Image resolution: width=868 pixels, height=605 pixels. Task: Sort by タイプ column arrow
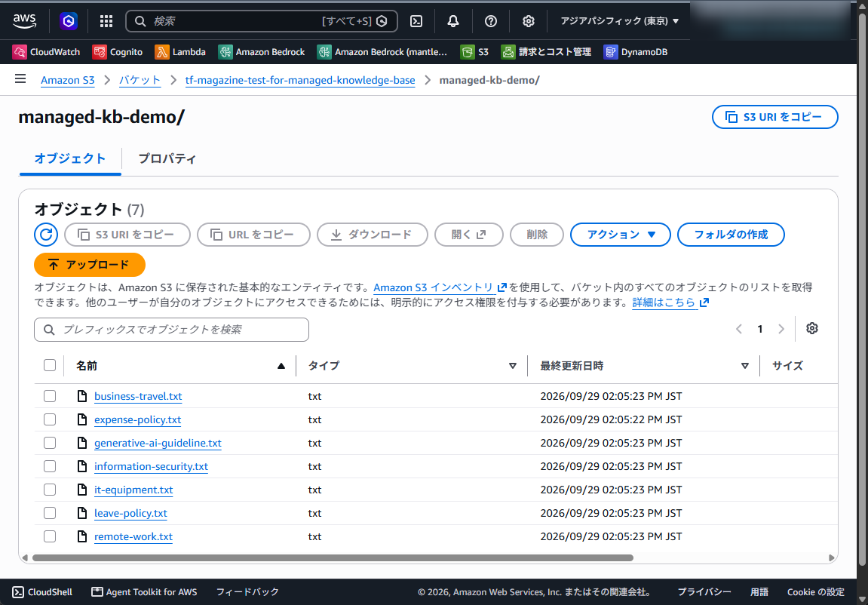(x=513, y=366)
